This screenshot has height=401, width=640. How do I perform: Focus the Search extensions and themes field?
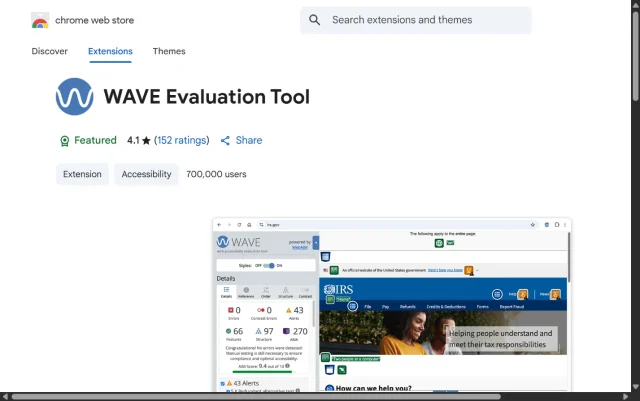point(416,20)
